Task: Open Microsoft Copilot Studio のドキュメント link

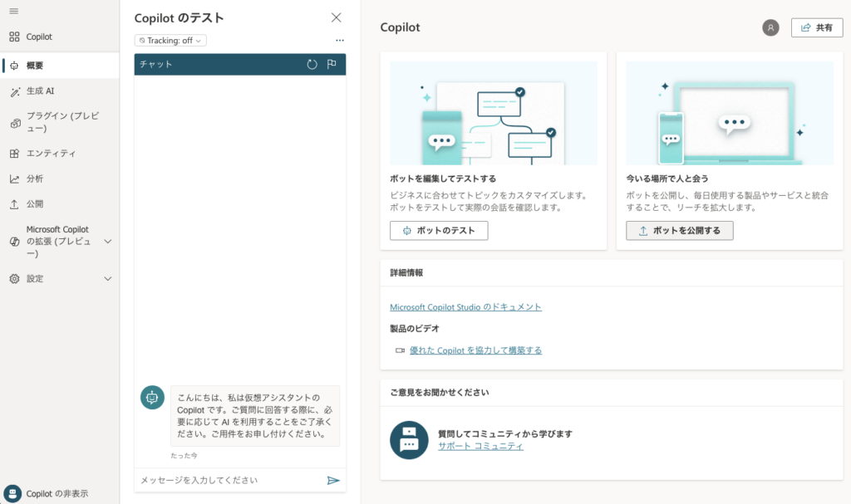Action: 465,307
